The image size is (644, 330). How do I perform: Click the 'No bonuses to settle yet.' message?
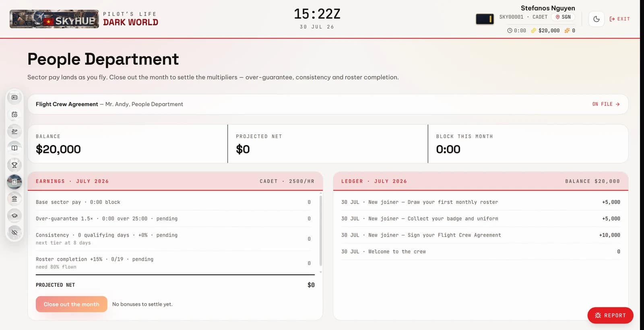click(142, 304)
